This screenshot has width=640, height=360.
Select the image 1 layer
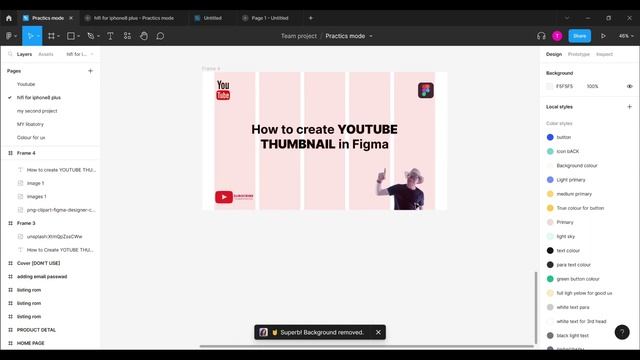(x=36, y=183)
